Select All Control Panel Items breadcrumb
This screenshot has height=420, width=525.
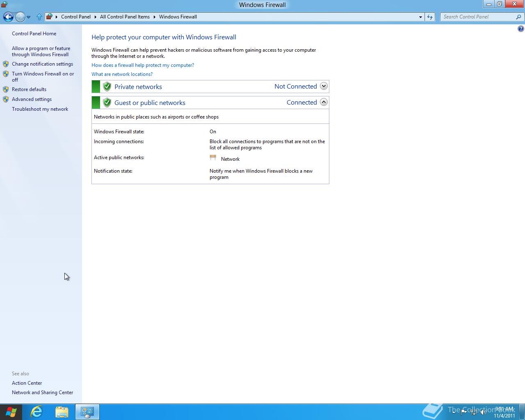click(x=125, y=17)
